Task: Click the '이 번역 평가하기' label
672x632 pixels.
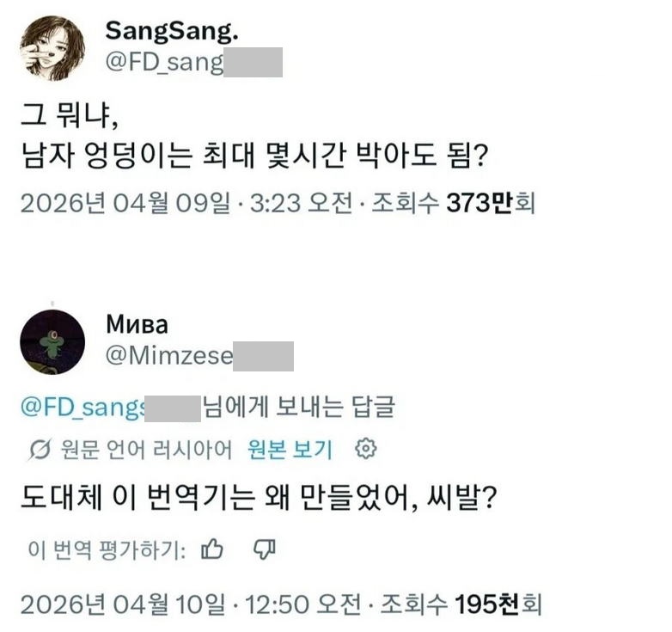Action: pos(107,550)
